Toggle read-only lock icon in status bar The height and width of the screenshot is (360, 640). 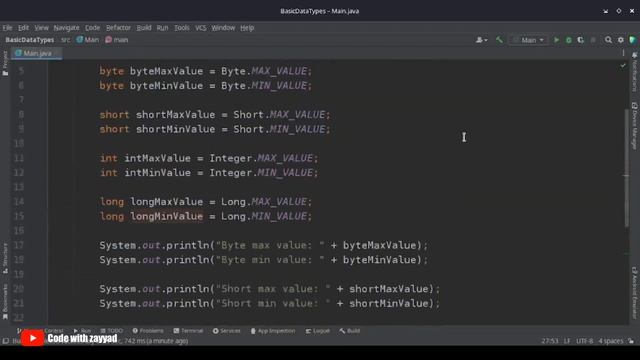631,341
